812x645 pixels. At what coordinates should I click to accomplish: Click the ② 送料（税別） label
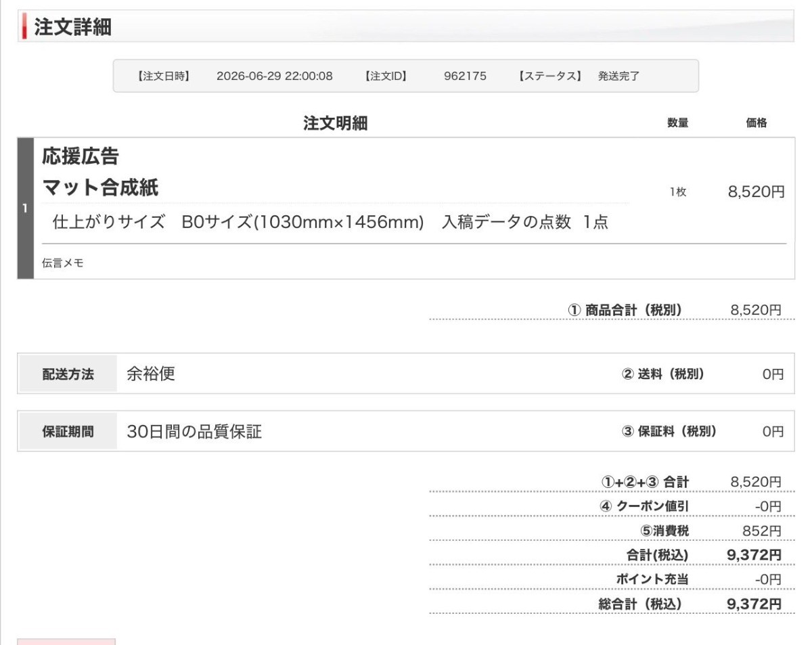pyautogui.click(x=663, y=374)
